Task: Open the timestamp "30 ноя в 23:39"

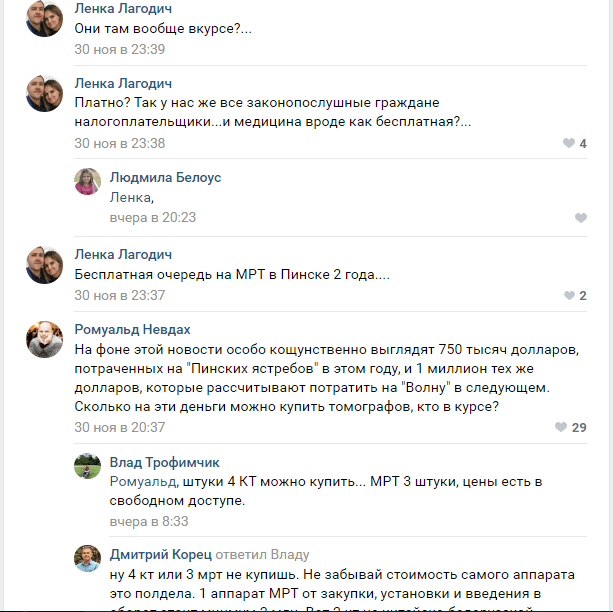Action: [x=120, y=48]
